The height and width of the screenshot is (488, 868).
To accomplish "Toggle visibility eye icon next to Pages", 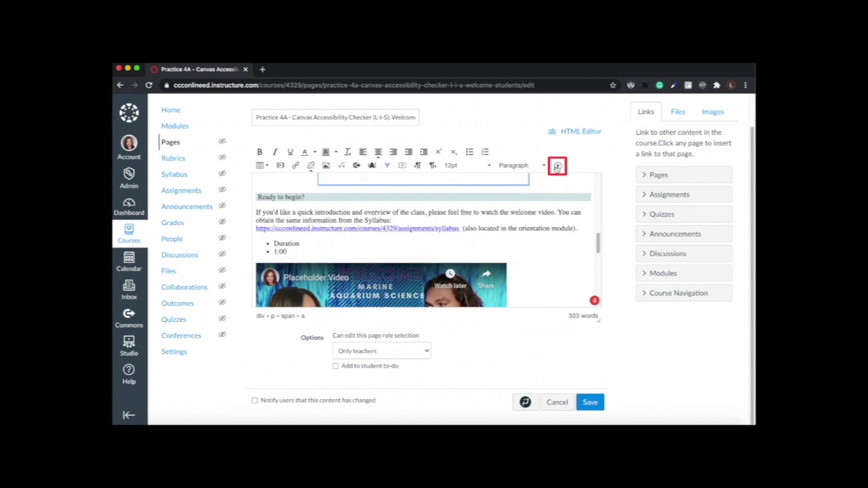I will [222, 142].
